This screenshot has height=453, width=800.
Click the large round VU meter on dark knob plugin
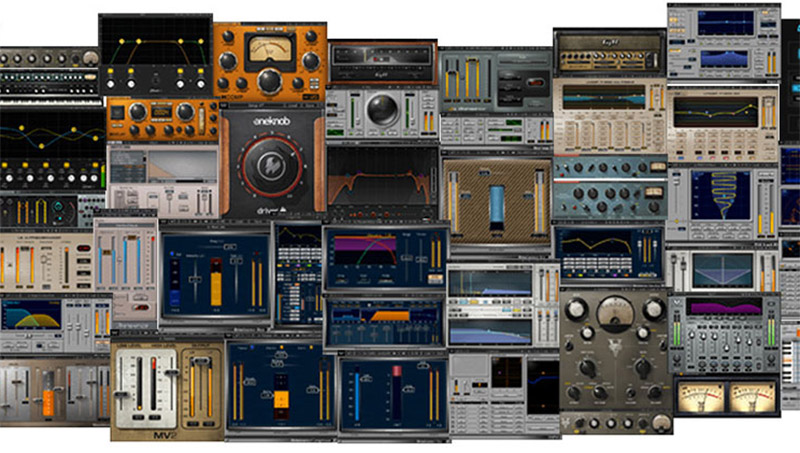point(615,314)
